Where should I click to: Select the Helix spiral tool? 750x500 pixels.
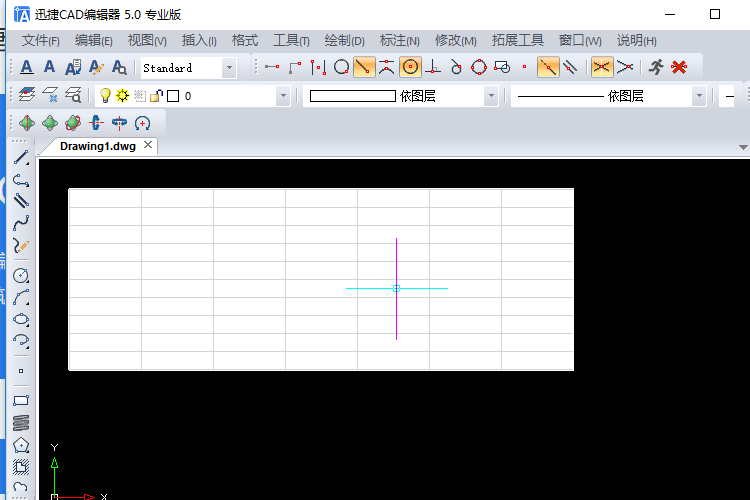pyautogui.click(x=21, y=423)
